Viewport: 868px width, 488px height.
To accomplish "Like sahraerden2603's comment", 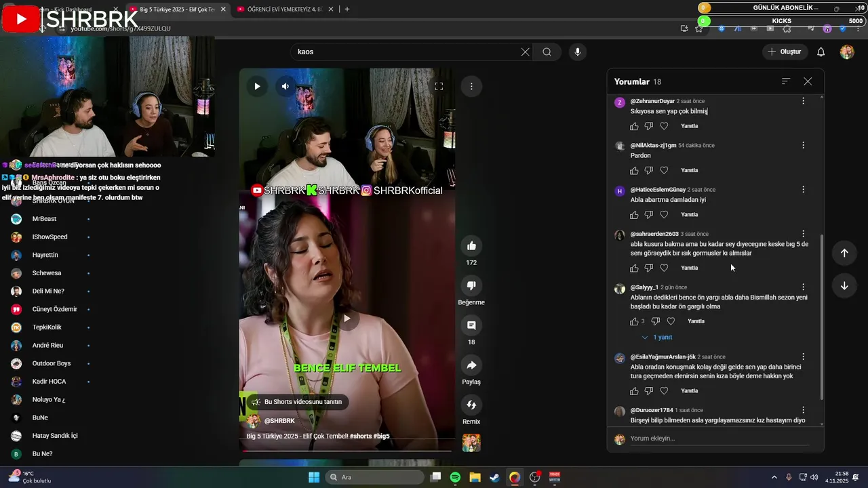I will point(634,268).
